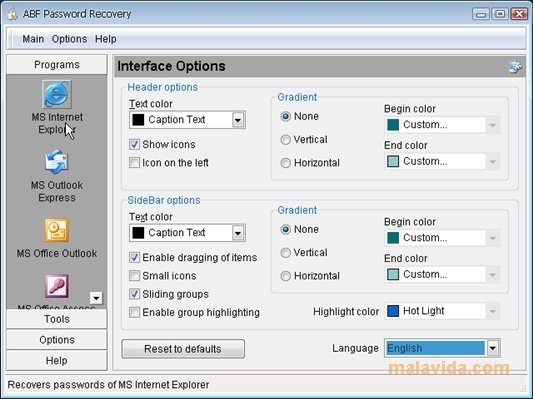This screenshot has height=399, width=533.
Task: Expand Header Begin color dropdown
Action: click(493, 125)
